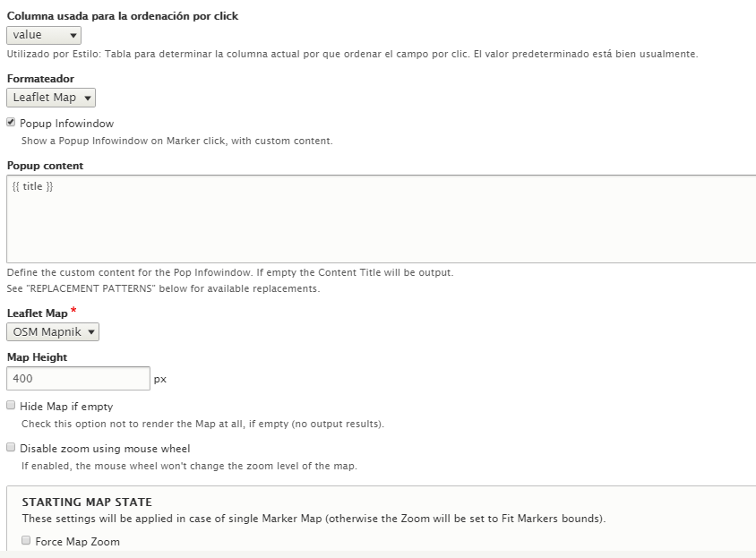The width and height of the screenshot is (756, 558).
Task: Click the 'Map Height' field label
Action: pyautogui.click(x=37, y=357)
